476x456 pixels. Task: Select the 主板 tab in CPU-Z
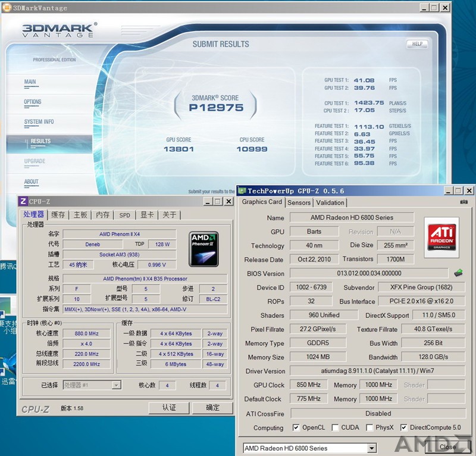click(80, 215)
